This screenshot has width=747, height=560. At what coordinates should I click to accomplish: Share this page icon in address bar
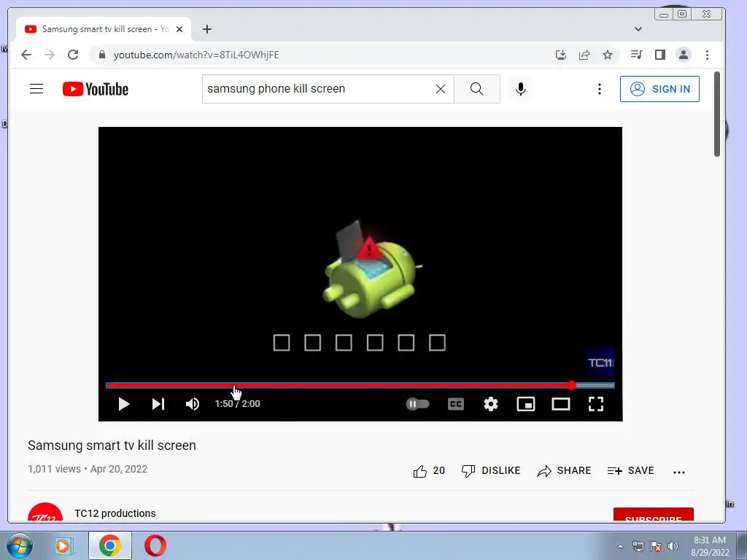[x=584, y=55]
